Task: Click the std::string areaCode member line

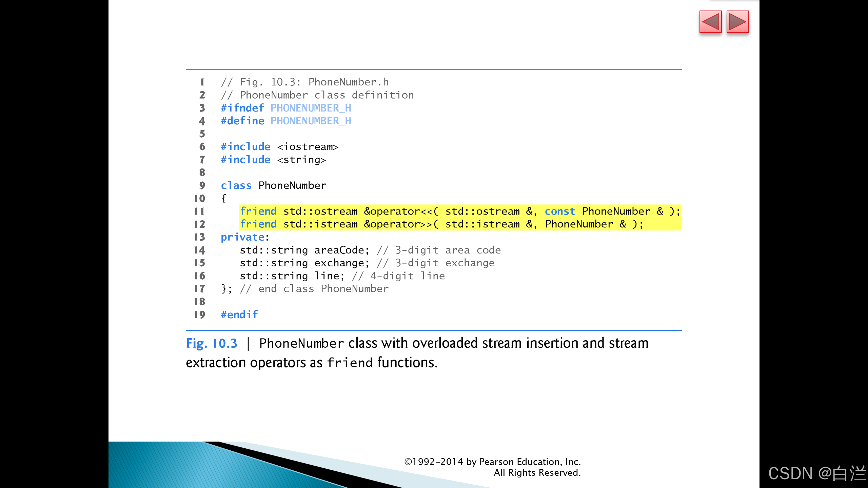Action: tap(370, 250)
